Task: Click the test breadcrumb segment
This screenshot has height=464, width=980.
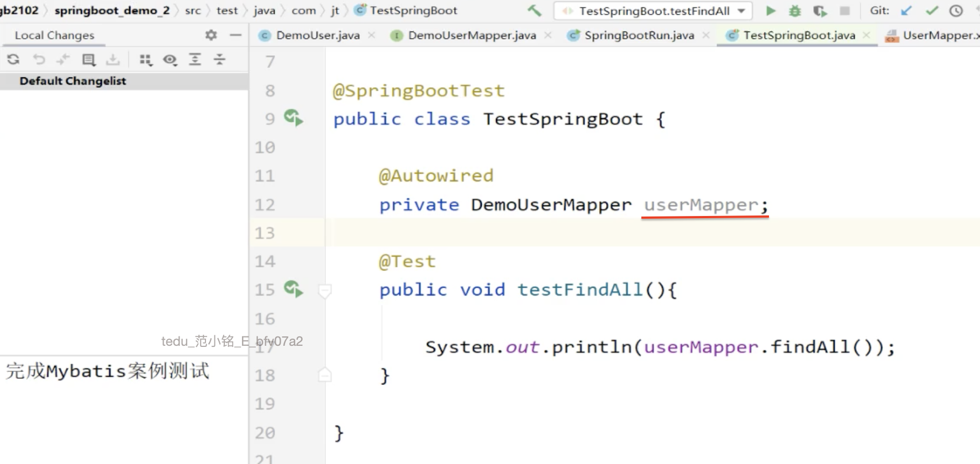Action: (x=227, y=10)
